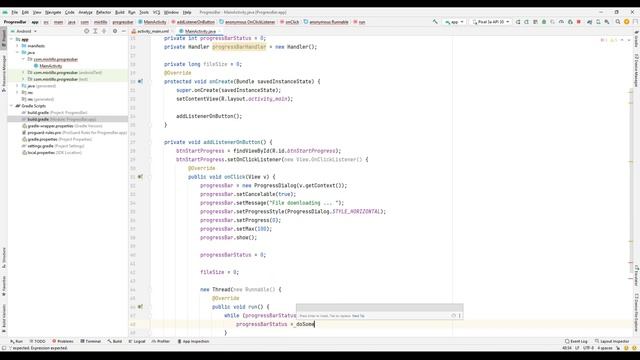Open the Pixel device selector dropdown

(x=491, y=22)
